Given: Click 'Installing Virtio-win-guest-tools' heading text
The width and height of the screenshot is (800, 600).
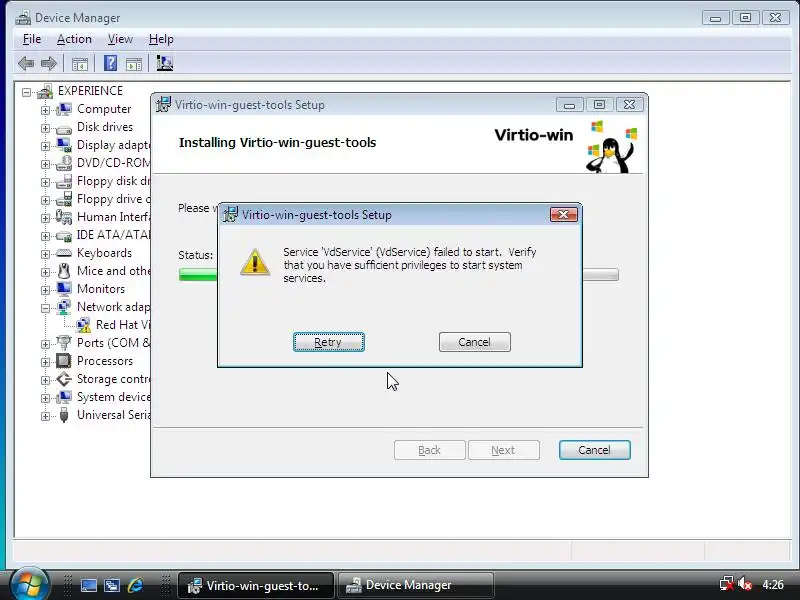Looking at the screenshot, I should point(278,142).
